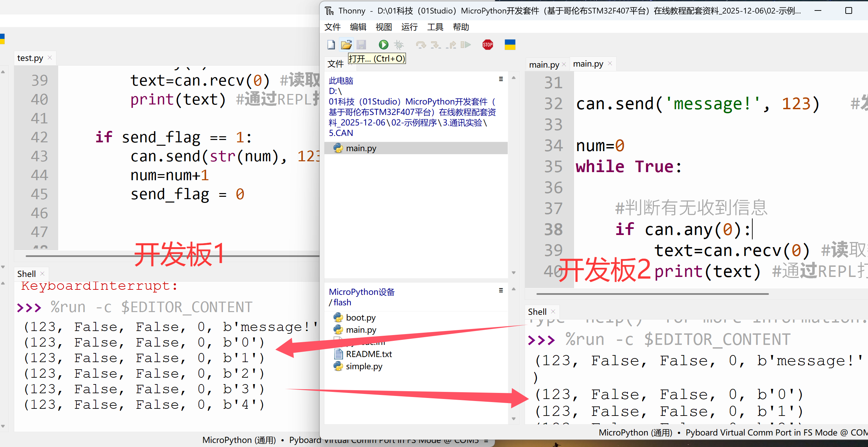
Task: Click the green Run script button
Action: click(x=383, y=45)
